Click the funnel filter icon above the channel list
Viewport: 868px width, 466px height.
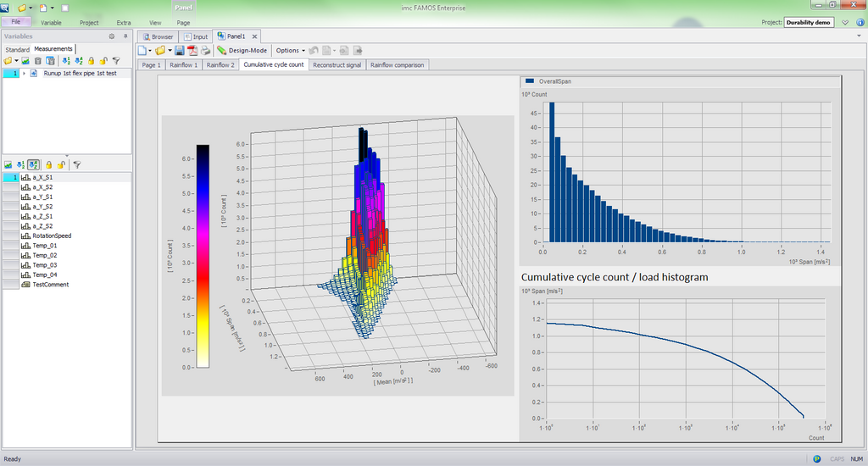pos(76,164)
